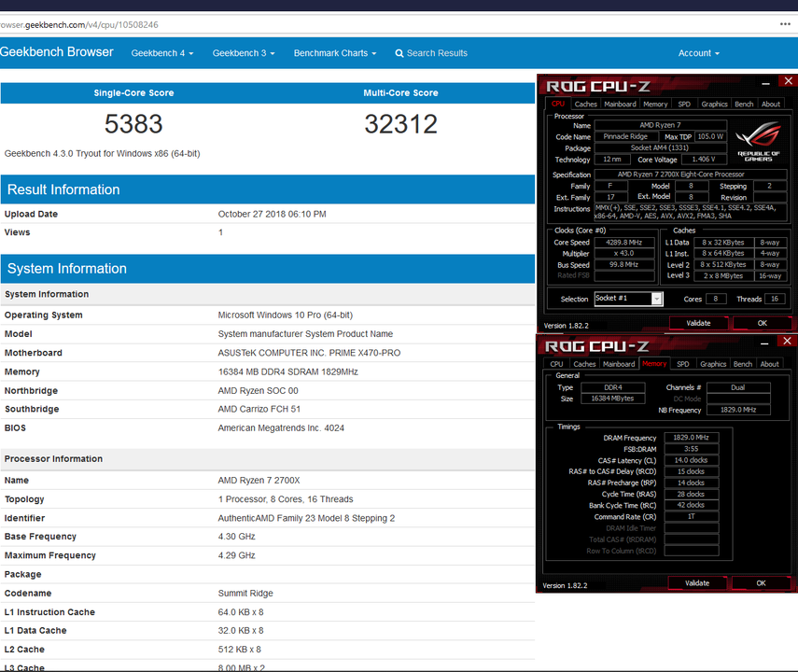Open Memory tab in upper CPU-Z window
Image resolution: width=798 pixels, height=672 pixels.
[x=655, y=104]
